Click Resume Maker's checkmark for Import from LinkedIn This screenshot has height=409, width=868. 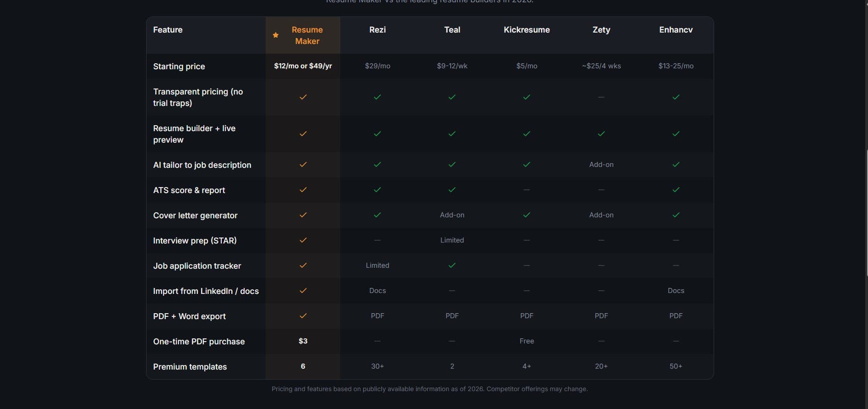303,291
